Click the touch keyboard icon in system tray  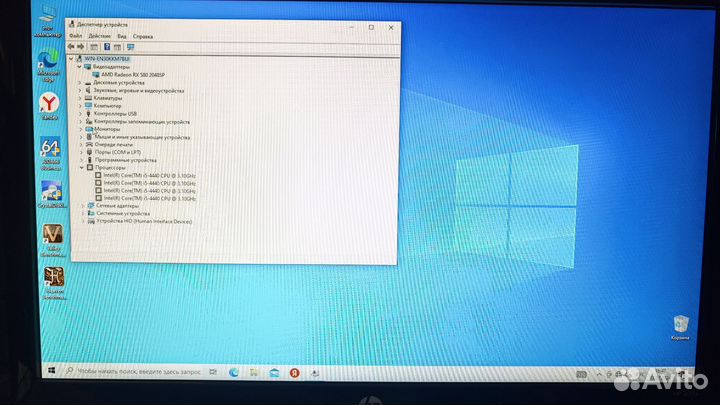pyautogui.click(x=581, y=375)
